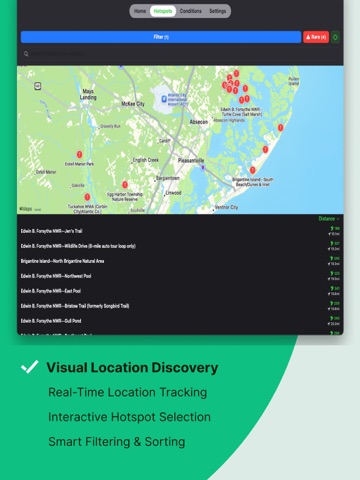
Task: Select Brigantine Island South Beach pin
Action: (x=253, y=170)
